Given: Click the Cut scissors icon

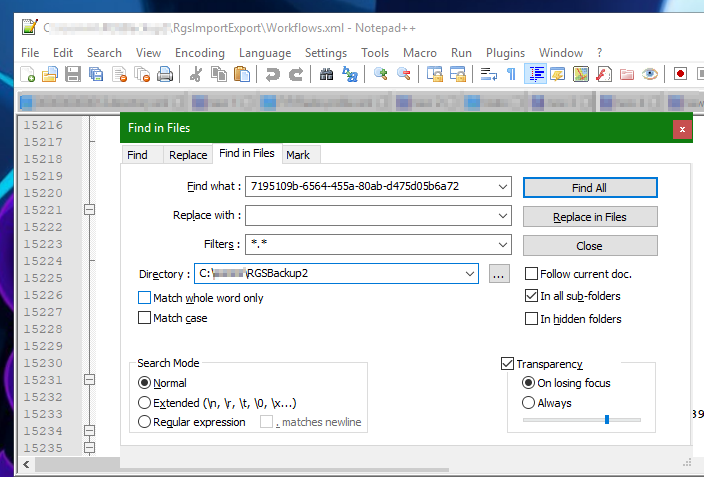Looking at the screenshot, I should coord(196,74).
